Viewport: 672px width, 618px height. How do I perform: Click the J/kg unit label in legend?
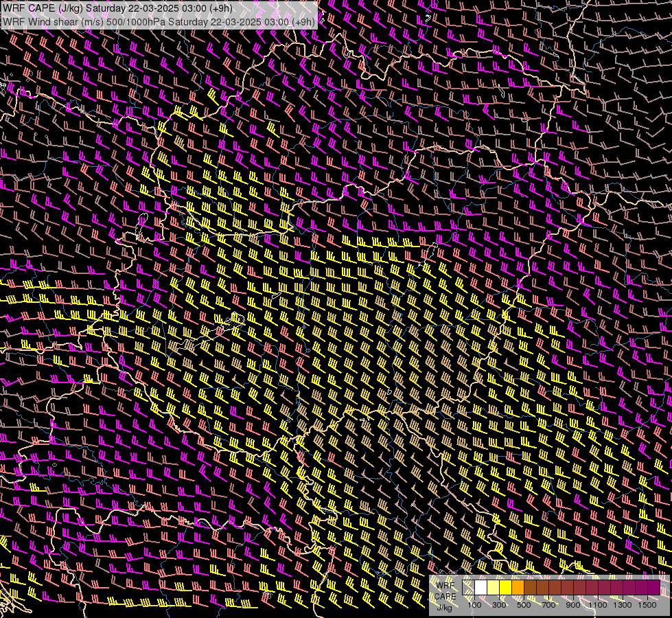coord(444,608)
